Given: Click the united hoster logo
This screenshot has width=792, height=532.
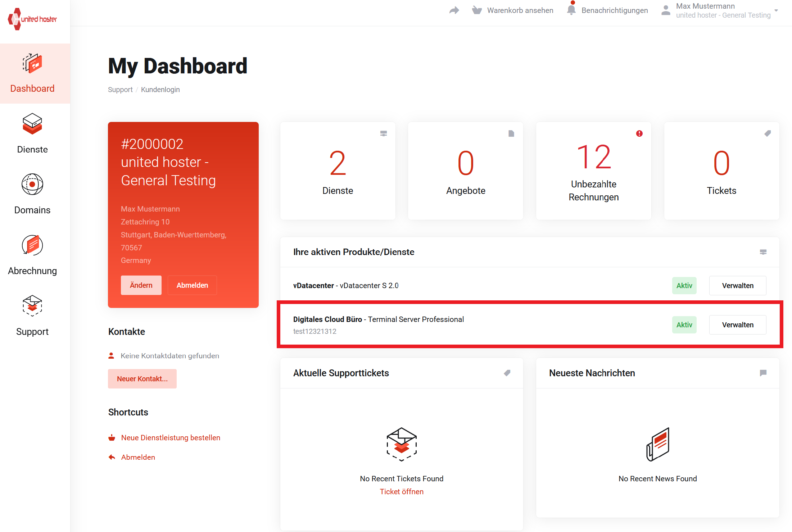Looking at the screenshot, I should [x=32, y=19].
